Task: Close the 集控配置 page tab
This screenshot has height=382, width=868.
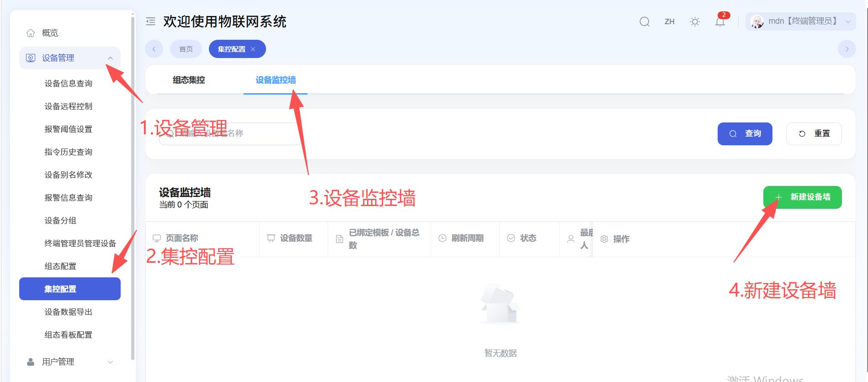Action: click(x=253, y=49)
